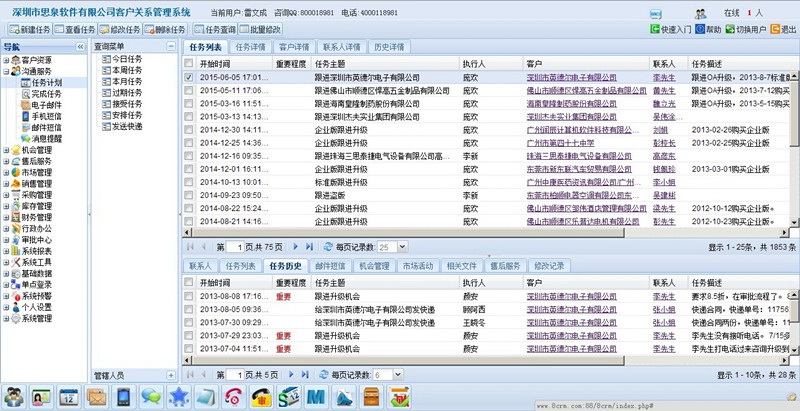
Task: Open 帮助 help in top right
Action: click(708, 30)
